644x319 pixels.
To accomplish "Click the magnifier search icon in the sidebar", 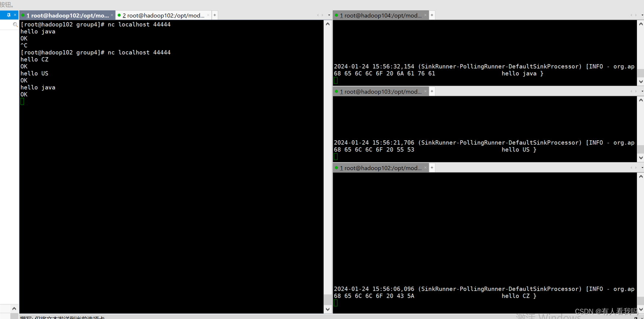I will tap(15, 25).
